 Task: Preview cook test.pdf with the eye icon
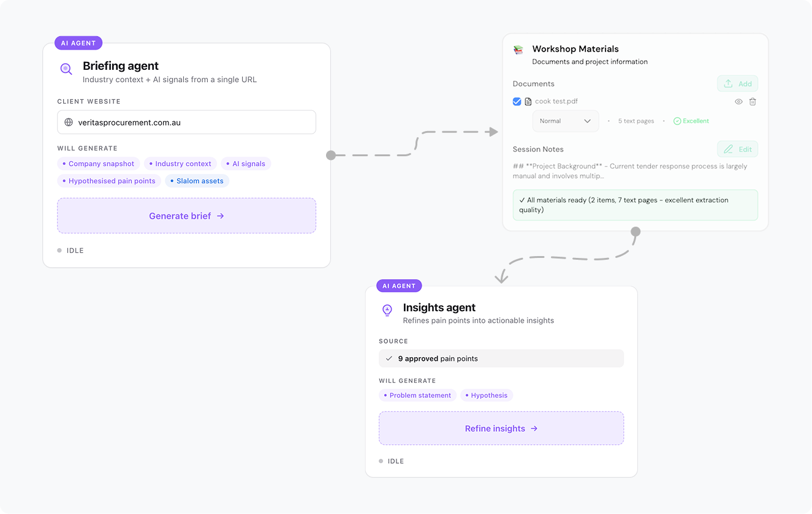tap(738, 102)
